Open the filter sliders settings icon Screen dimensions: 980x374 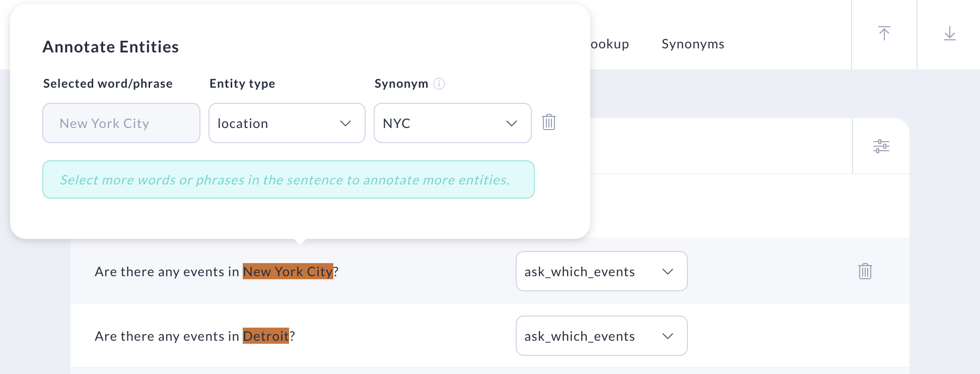[881, 146]
